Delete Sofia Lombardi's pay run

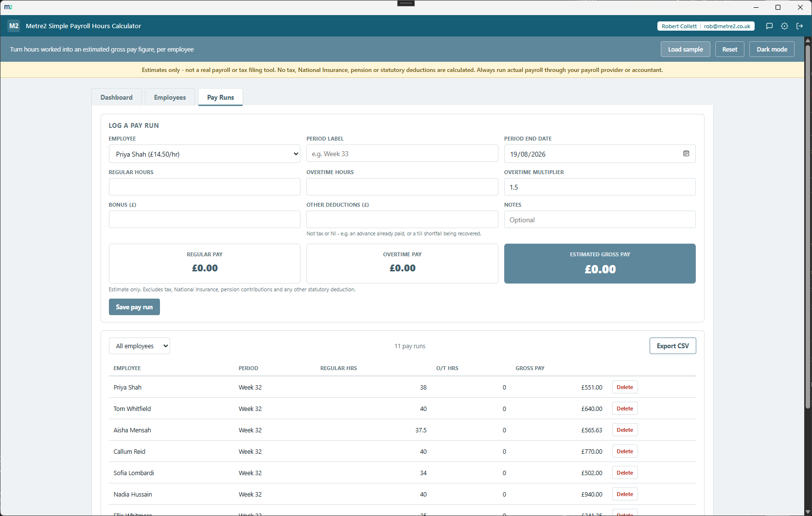625,473
